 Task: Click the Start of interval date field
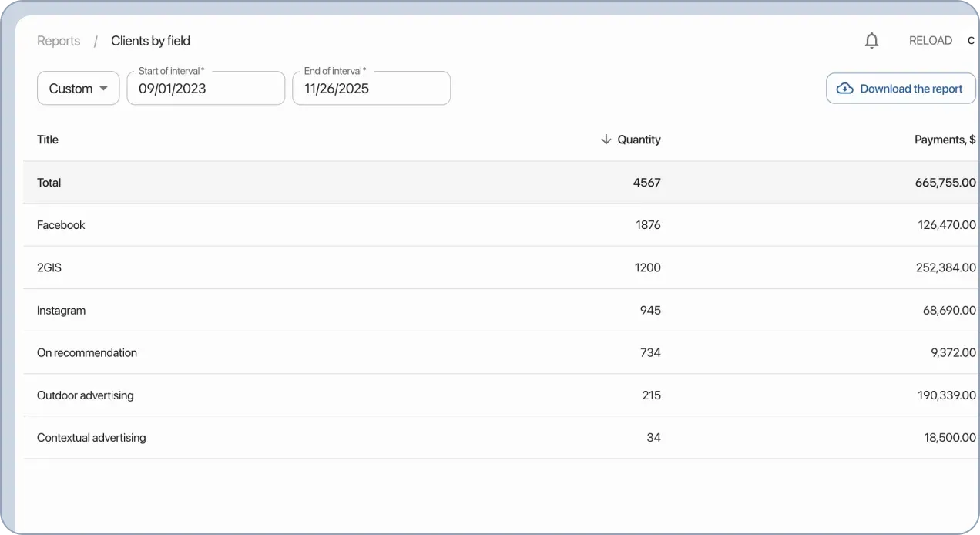tap(206, 89)
